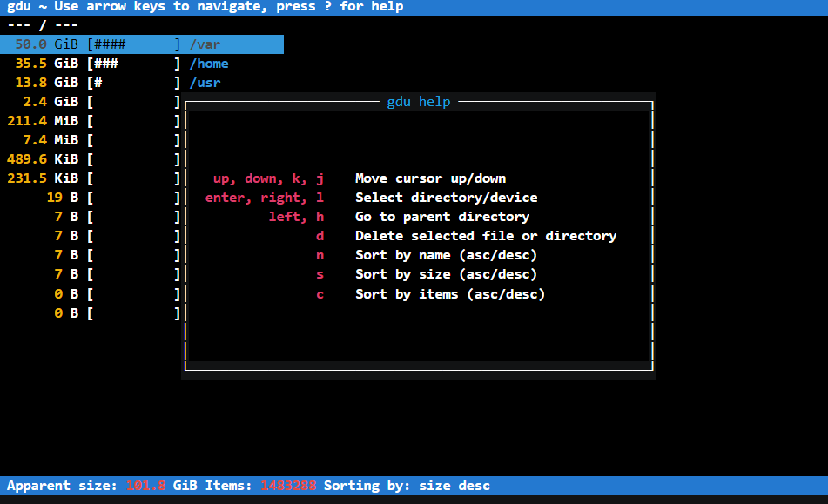This screenshot has width=828, height=504.
Task: Click the root path '--- / ---' header
Action: [x=43, y=25]
